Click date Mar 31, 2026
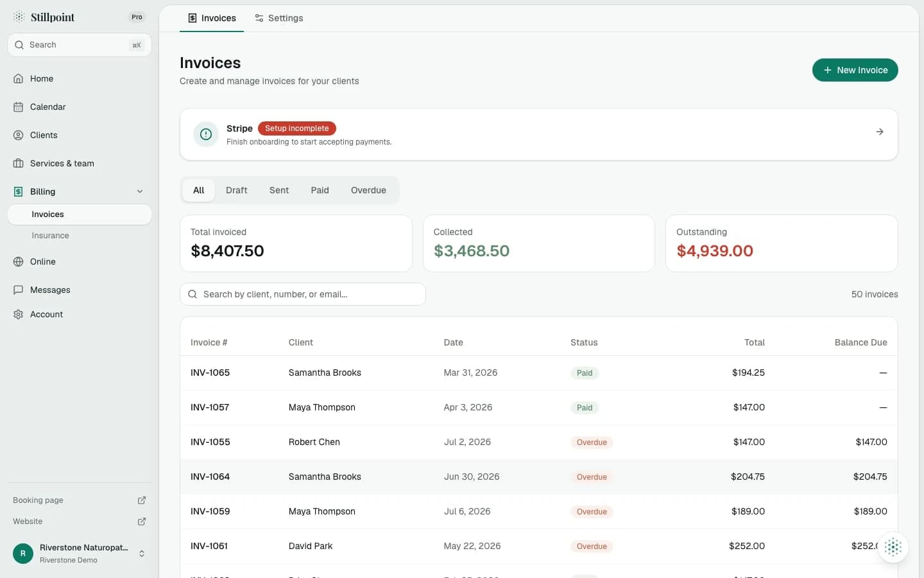 click(470, 372)
